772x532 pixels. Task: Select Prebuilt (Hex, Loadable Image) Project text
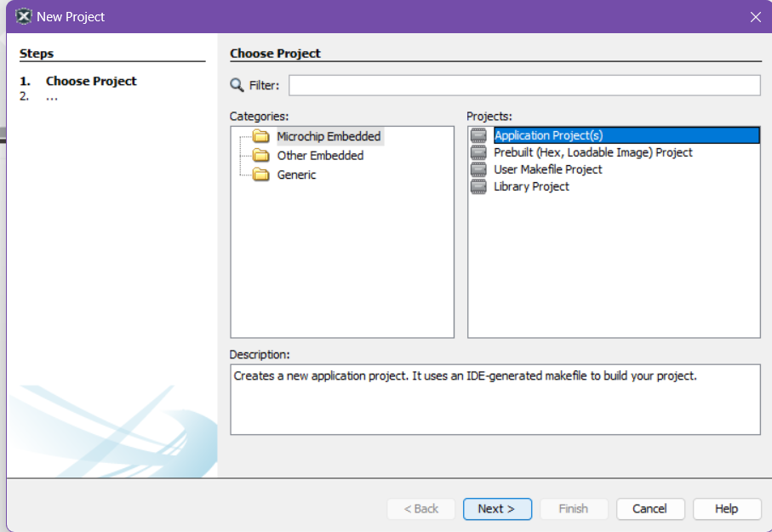tap(593, 152)
